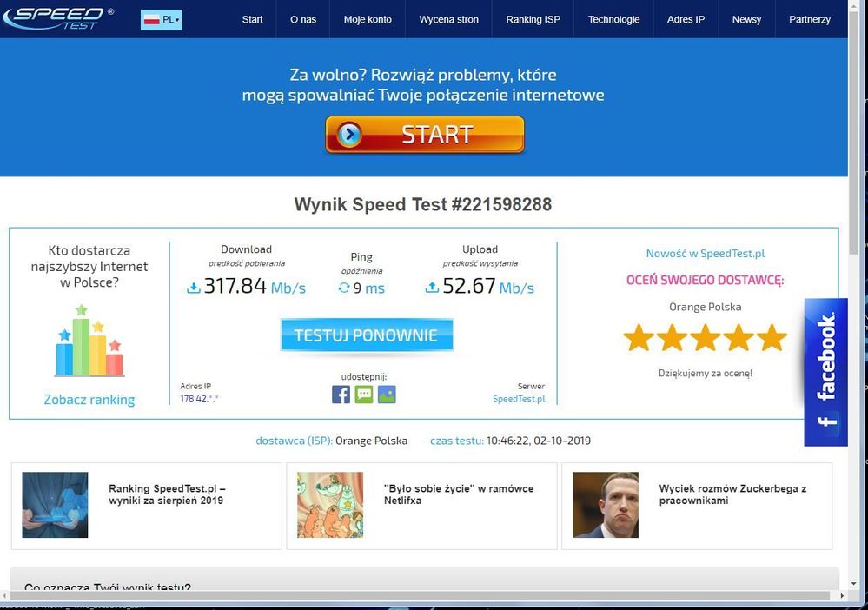Rate provider with the first star
The image size is (868, 610).
[640, 338]
